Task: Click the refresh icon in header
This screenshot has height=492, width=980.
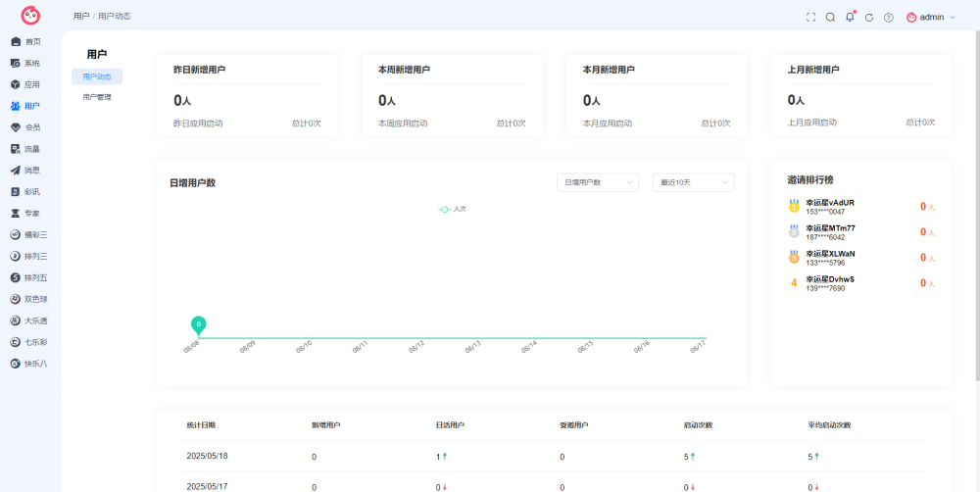Action: [868, 18]
